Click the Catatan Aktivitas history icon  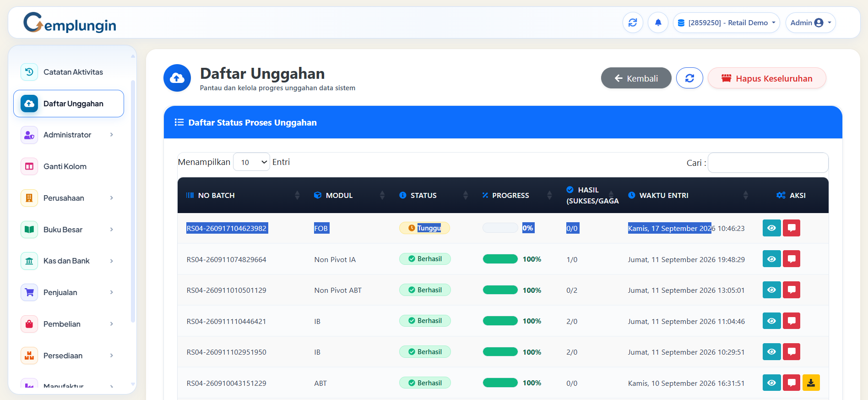tap(29, 72)
